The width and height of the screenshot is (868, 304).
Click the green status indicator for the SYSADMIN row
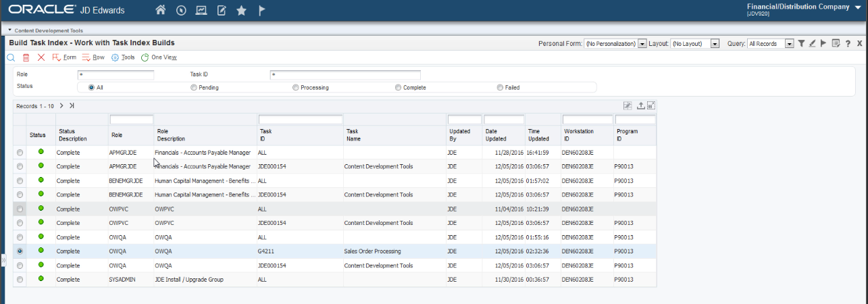pos(41,278)
